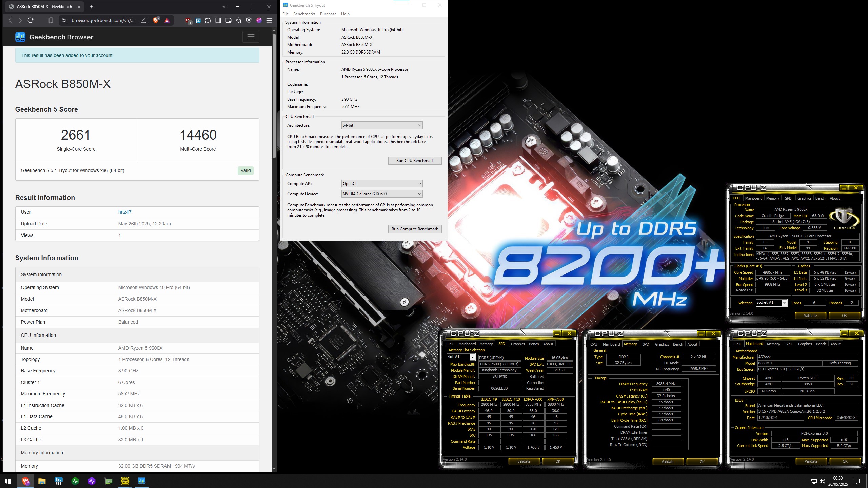Open the browser profile avatar
The height and width of the screenshot is (488, 868).
pyautogui.click(x=259, y=20)
